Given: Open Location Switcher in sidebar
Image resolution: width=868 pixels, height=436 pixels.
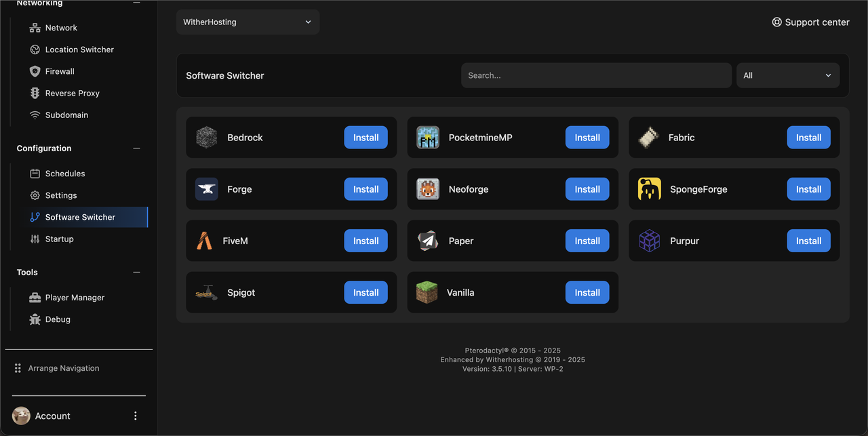Looking at the screenshot, I should pyautogui.click(x=80, y=49).
